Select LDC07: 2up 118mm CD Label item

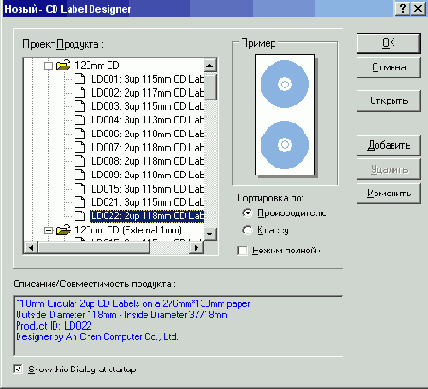(147, 147)
